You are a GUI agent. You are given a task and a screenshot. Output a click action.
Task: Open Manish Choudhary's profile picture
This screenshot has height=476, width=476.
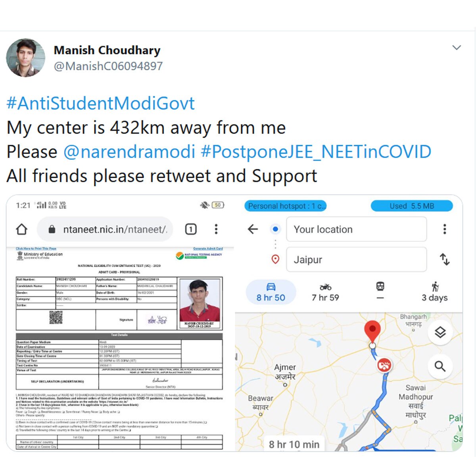tap(26, 58)
